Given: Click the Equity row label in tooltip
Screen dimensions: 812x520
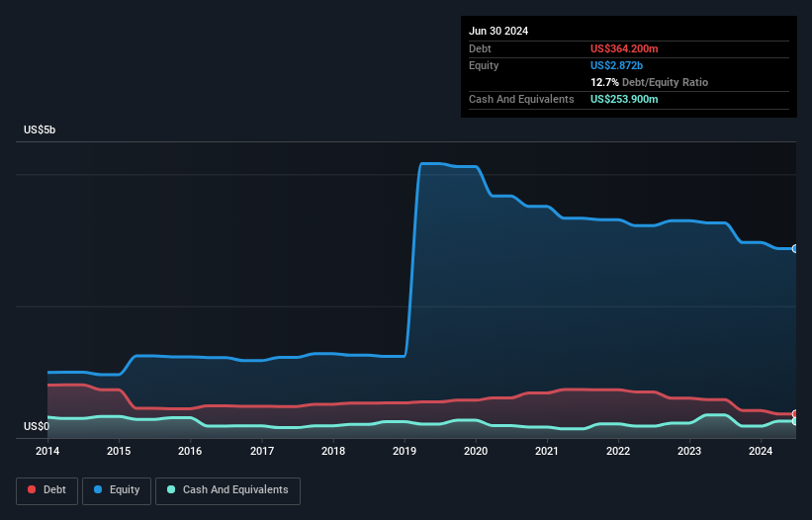Looking at the screenshot, I should pyautogui.click(x=484, y=65).
